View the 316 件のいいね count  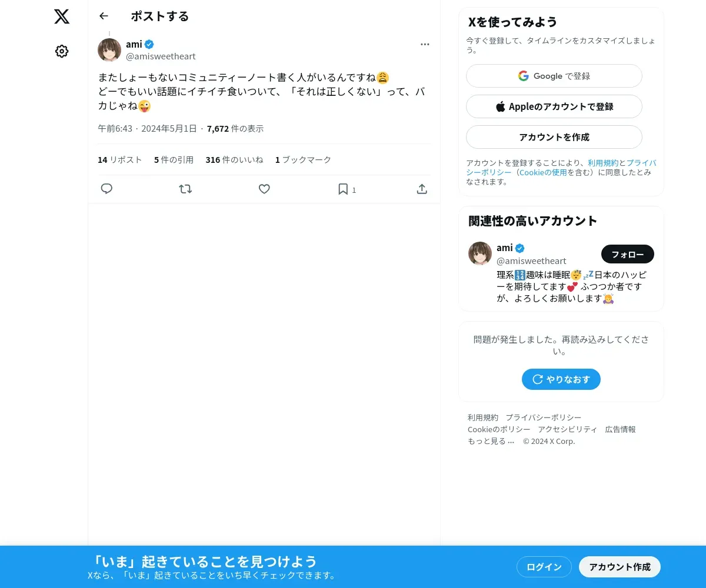[234, 160]
